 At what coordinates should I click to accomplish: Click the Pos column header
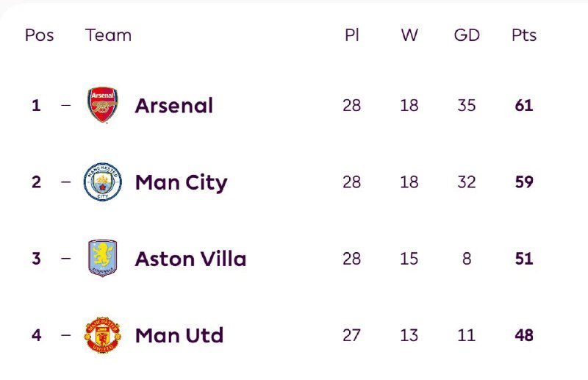click(39, 35)
